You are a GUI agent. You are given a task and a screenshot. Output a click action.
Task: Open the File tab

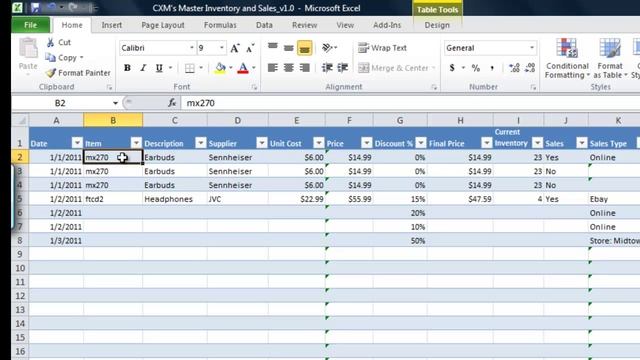tap(31, 25)
